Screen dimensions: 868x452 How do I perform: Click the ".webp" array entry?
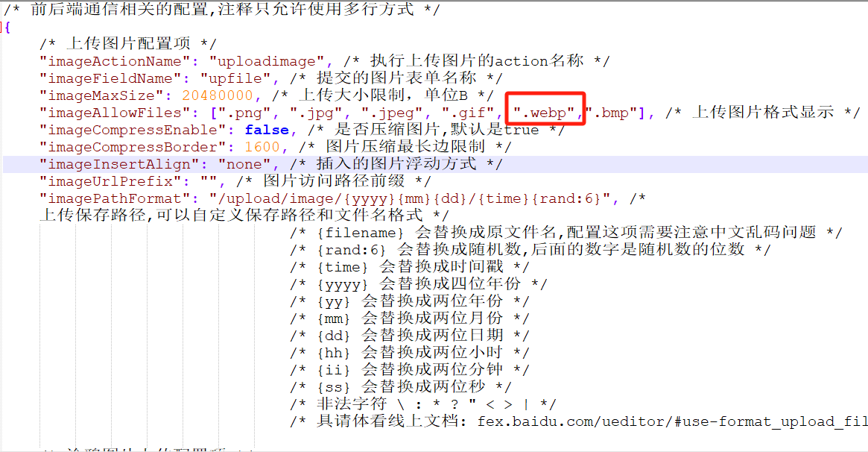pos(544,113)
